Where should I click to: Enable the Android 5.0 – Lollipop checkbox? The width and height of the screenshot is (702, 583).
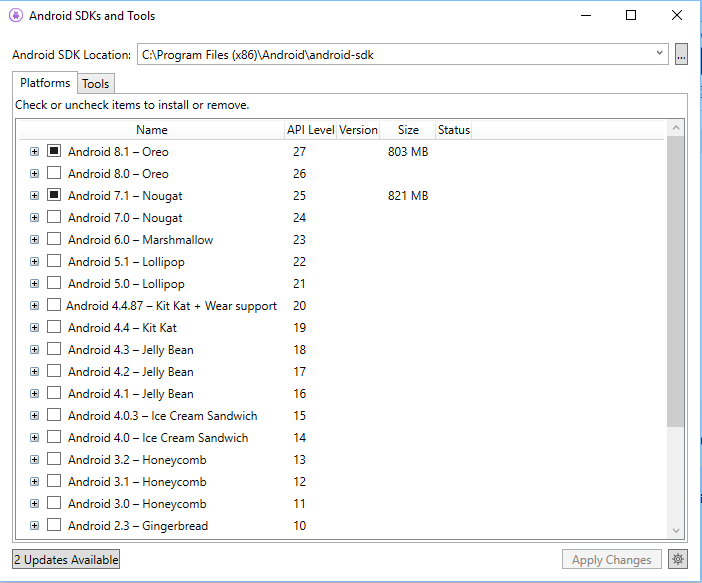click(x=54, y=283)
